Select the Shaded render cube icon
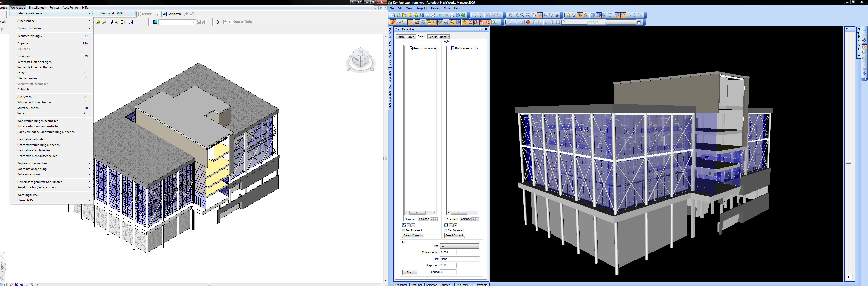This screenshot has width=868, height=286. (x=599, y=15)
